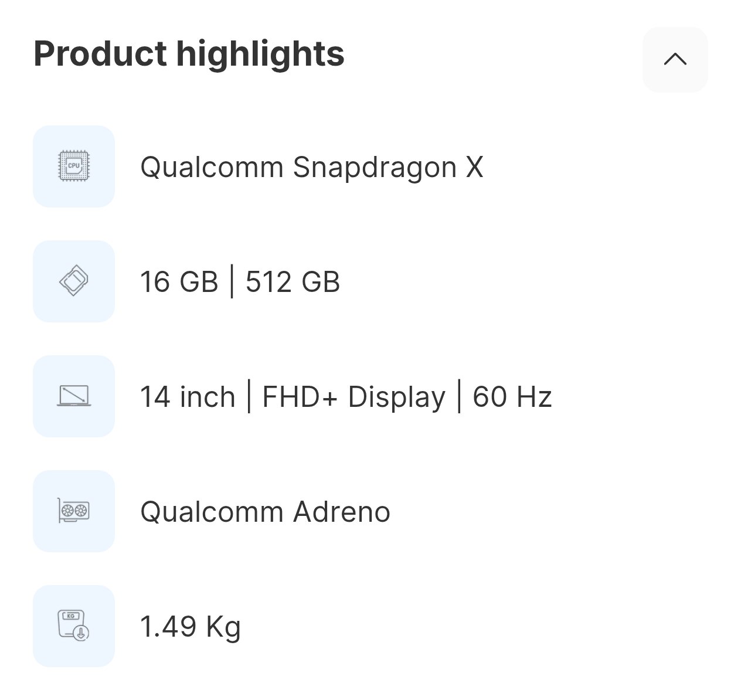Click the '14 inch' screen size text
This screenshot has width=741, height=700.
(x=188, y=397)
